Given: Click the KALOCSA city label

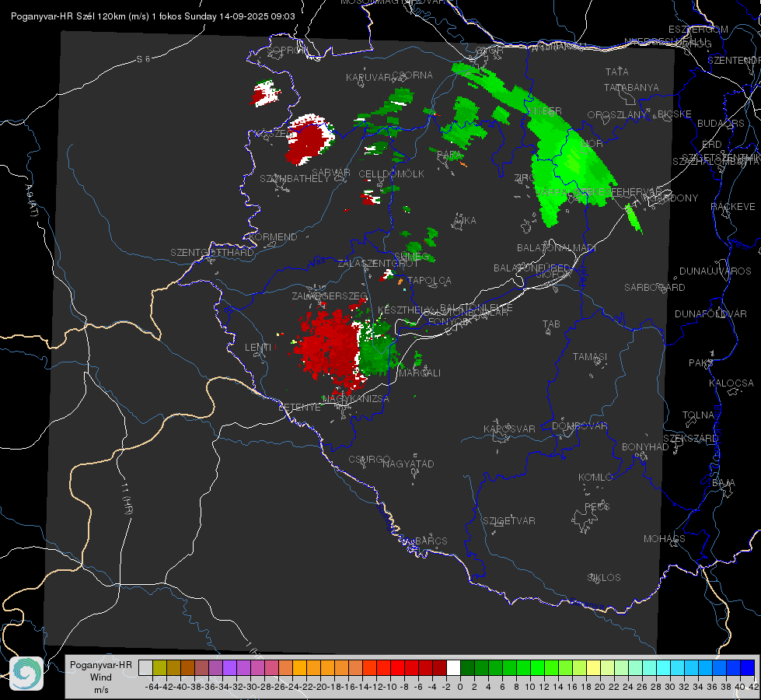Looking at the screenshot, I should (x=731, y=383).
